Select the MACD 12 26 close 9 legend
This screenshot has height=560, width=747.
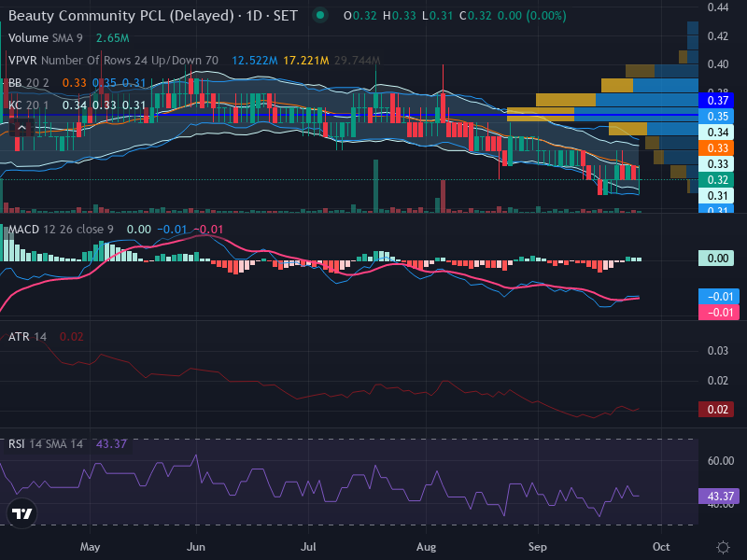(61, 230)
